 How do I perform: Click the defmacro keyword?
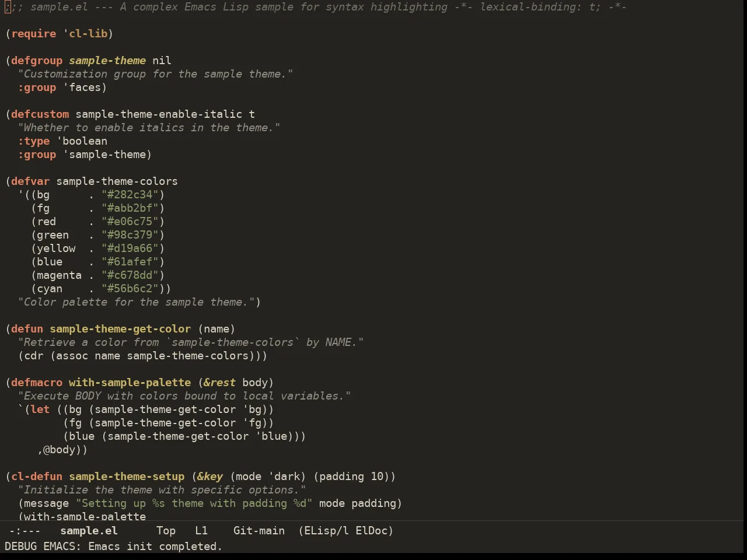[37, 383]
